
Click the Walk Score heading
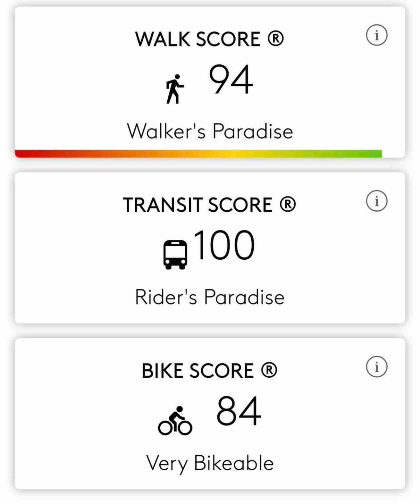coord(209,39)
